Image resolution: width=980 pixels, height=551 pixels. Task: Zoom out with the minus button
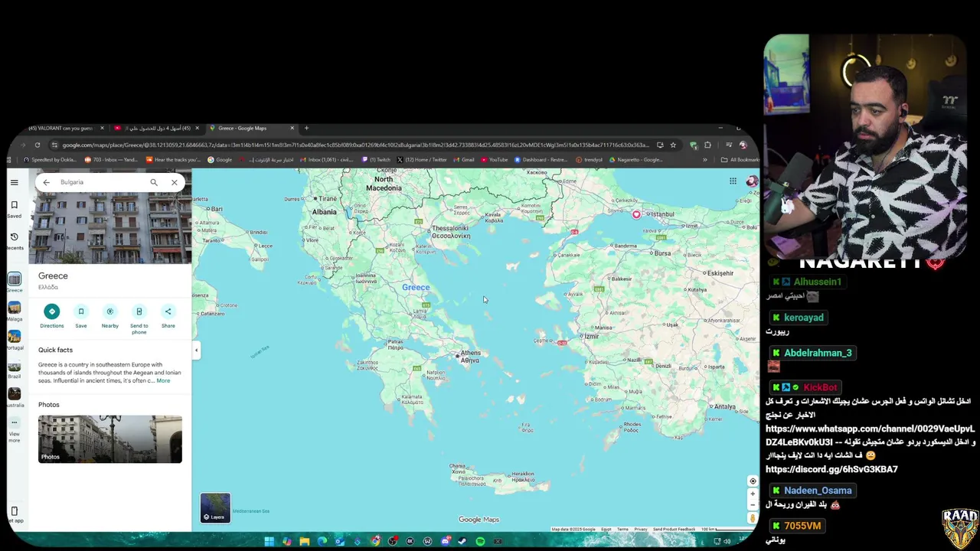coord(753,505)
